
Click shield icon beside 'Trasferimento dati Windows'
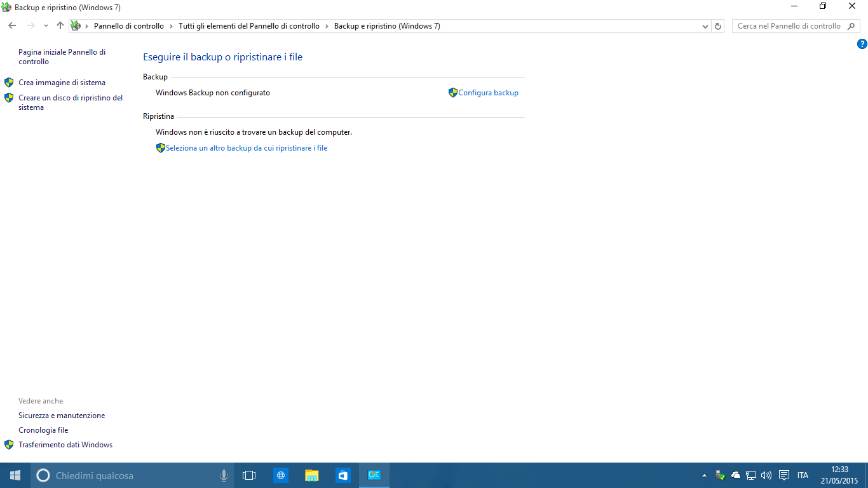(9, 445)
